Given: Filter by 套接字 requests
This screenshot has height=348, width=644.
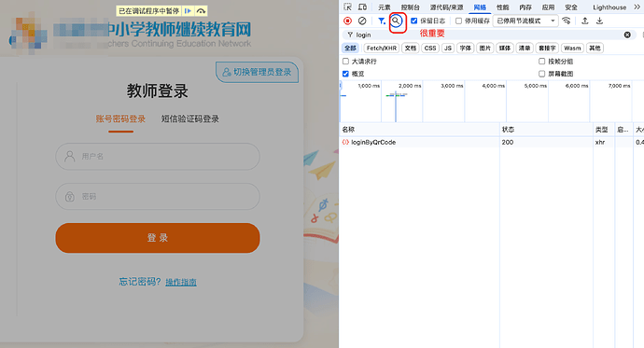Looking at the screenshot, I should [547, 48].
